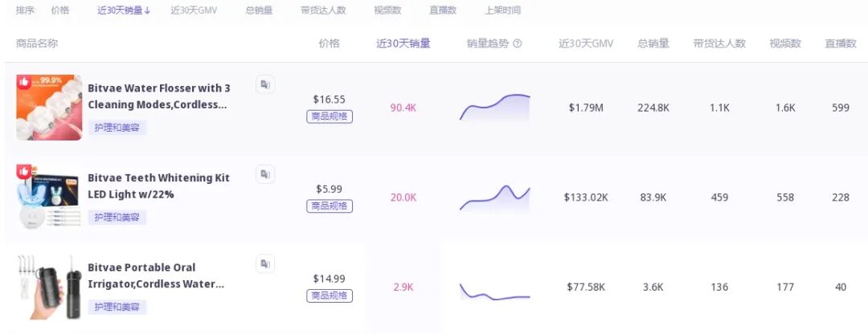Screen dimensions: 868x334
Task: Click the 销量趋势 column header
Action: pyautogui.click(x=488, y=43)
